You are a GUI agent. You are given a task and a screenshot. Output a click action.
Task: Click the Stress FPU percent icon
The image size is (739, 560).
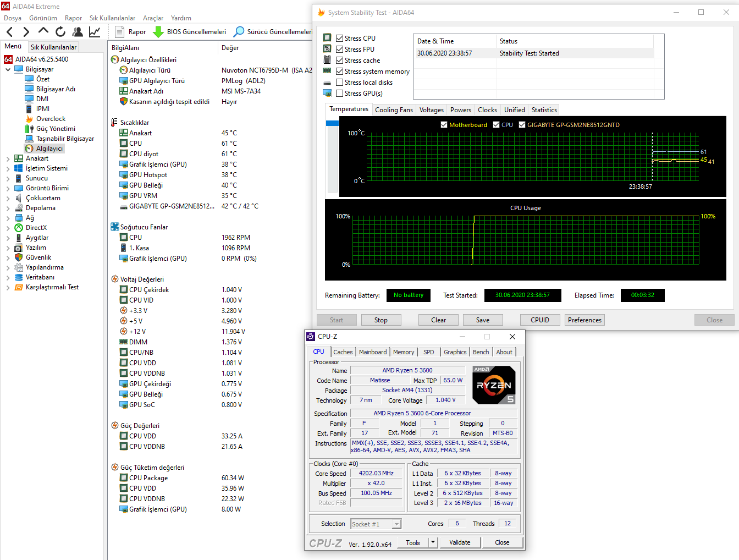(x=327, y=48)
